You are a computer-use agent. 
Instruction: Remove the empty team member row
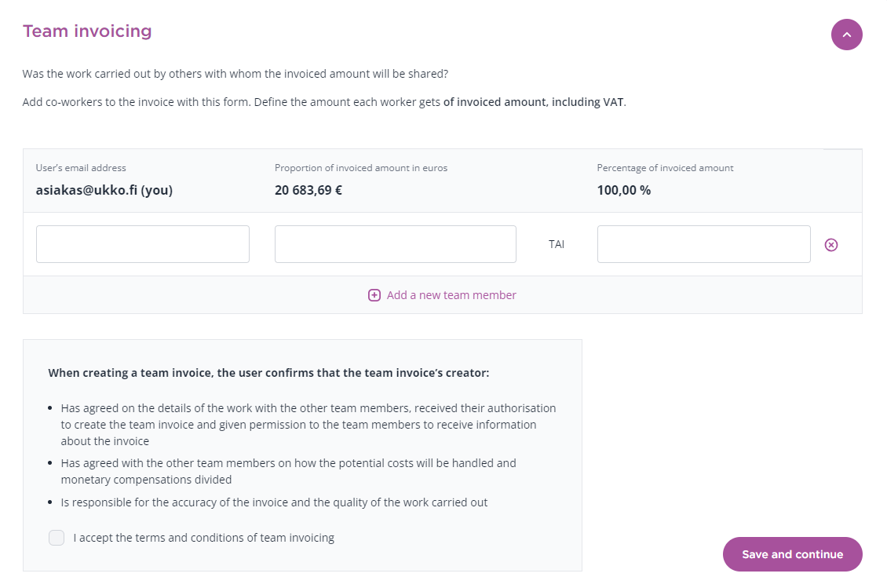click(x=831, y=244)
